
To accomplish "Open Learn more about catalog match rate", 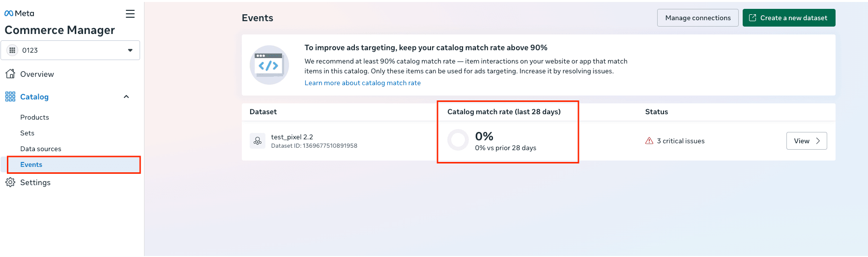I will [362, 83].
